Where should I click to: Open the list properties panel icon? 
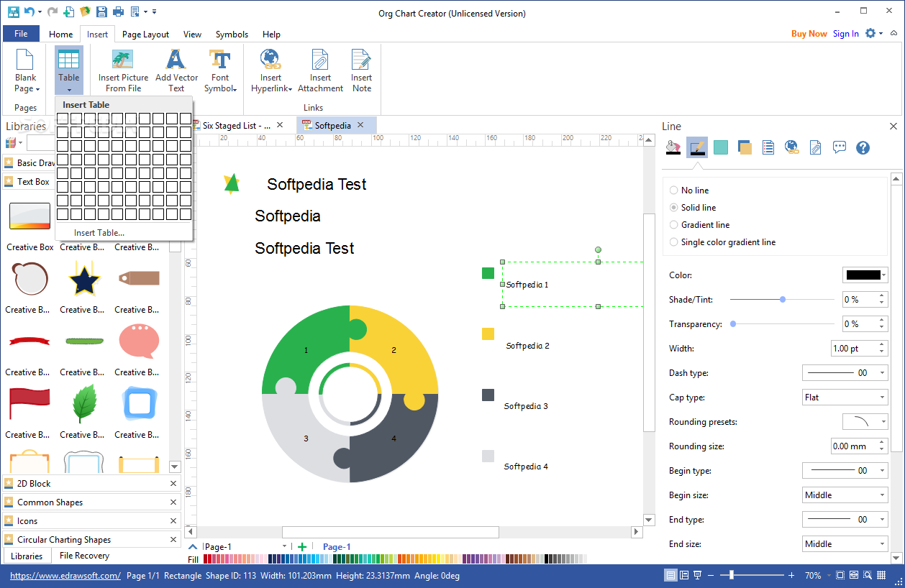tap(768, 147)
